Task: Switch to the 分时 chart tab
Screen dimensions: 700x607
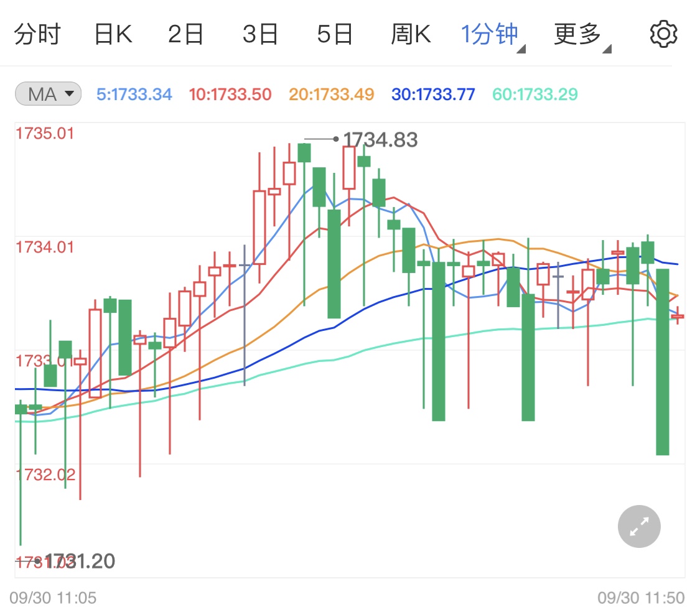Action: coord(38,34)
